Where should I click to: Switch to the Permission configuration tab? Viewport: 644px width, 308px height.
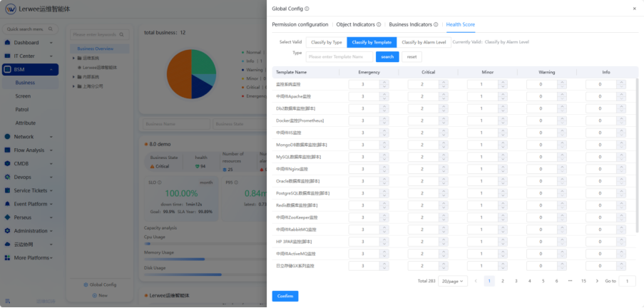[300, 25]
